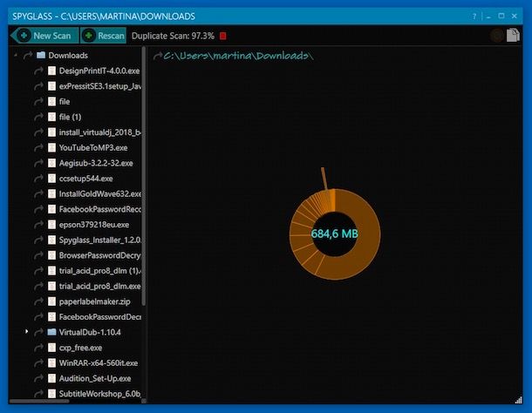This screenshot has height=413, width=532.
Task: Stop the duplicate scan (red square)
Action: tap(223, 36)
